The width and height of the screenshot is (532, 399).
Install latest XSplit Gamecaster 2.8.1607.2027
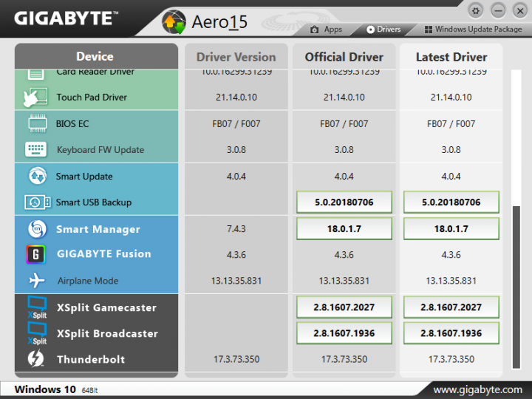451,307
